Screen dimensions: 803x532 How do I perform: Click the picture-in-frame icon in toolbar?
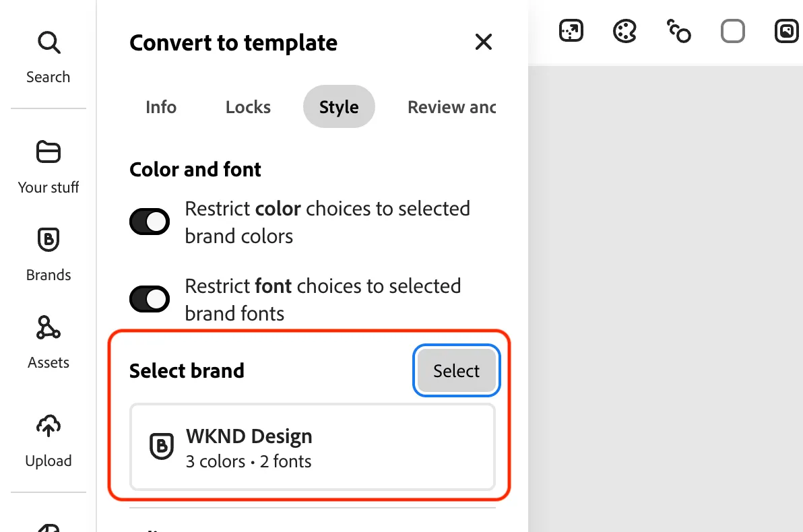787,31
